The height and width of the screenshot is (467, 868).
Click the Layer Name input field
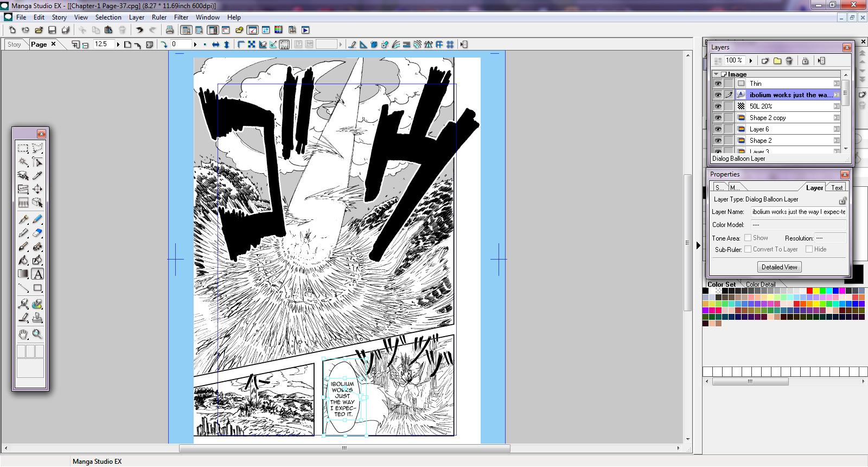(799, 212)
